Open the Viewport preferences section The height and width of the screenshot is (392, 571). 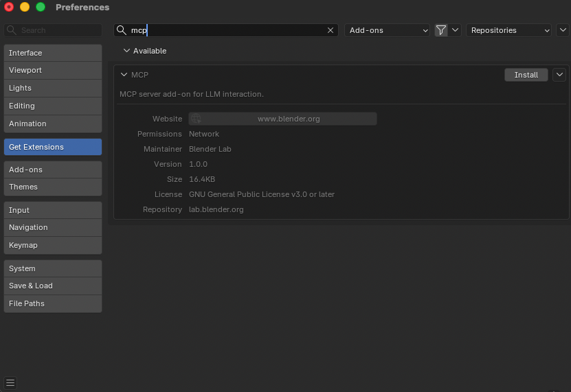(53, 70)
